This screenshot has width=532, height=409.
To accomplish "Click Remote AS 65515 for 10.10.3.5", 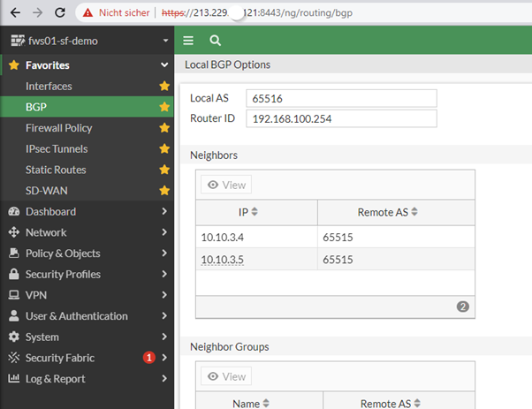I will [338, 260].
